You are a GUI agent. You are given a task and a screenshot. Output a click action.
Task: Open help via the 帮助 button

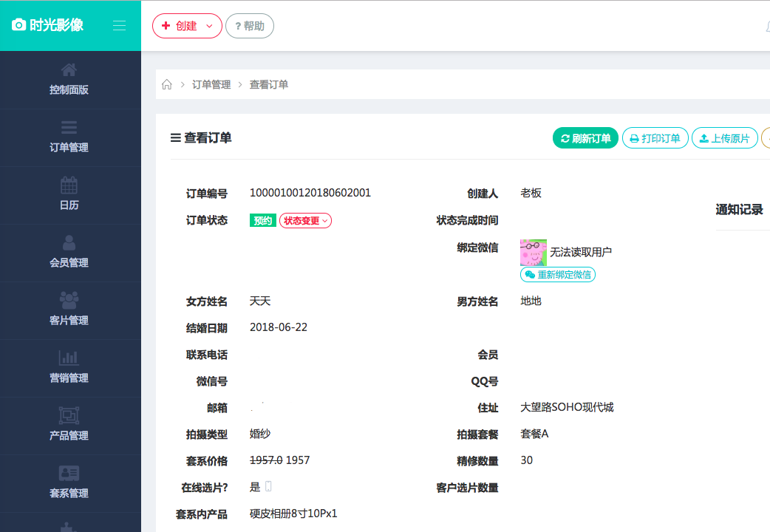(x=249, y=25)
